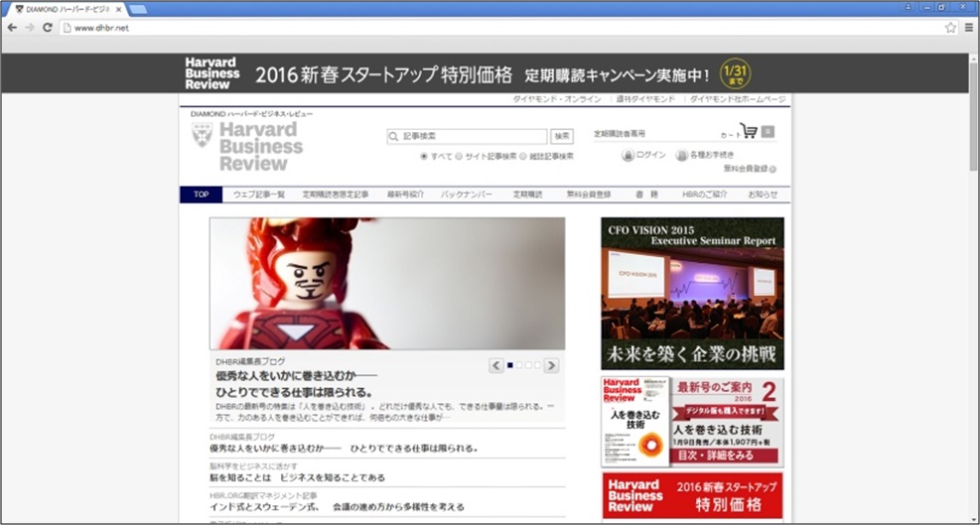This screenshot has height=525, width=980.
Task: Select the third carousel dot
Action: tap(529, 365)
